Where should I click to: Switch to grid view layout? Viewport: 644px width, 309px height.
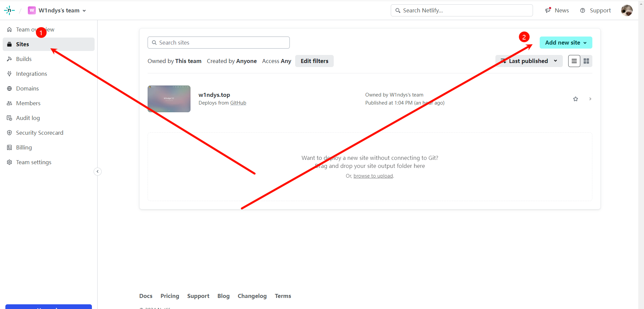(x=586, y=61)
